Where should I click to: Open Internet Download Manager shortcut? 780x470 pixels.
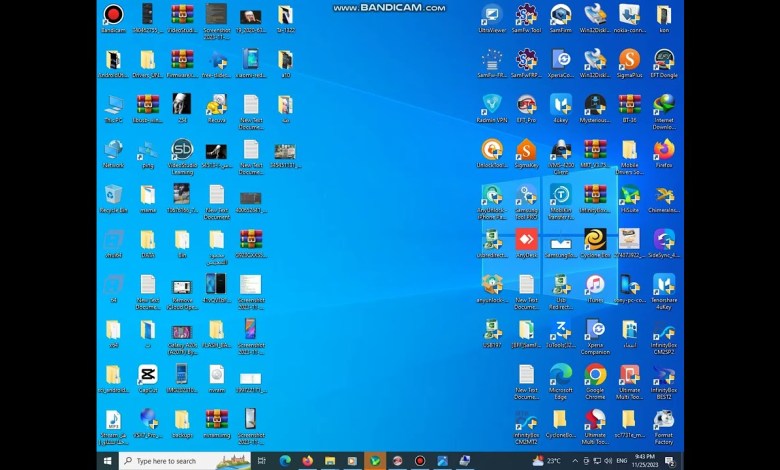tap(664, 112)
